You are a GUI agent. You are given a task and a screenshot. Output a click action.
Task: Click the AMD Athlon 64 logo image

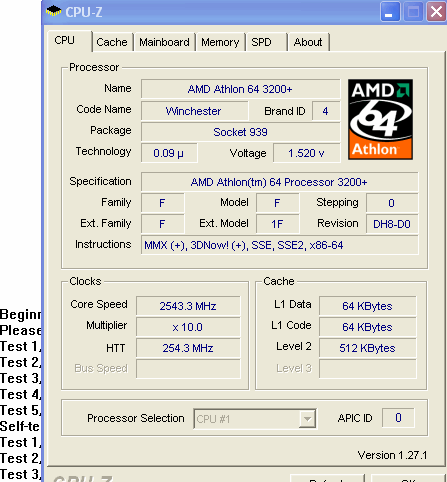click(380, 119)
